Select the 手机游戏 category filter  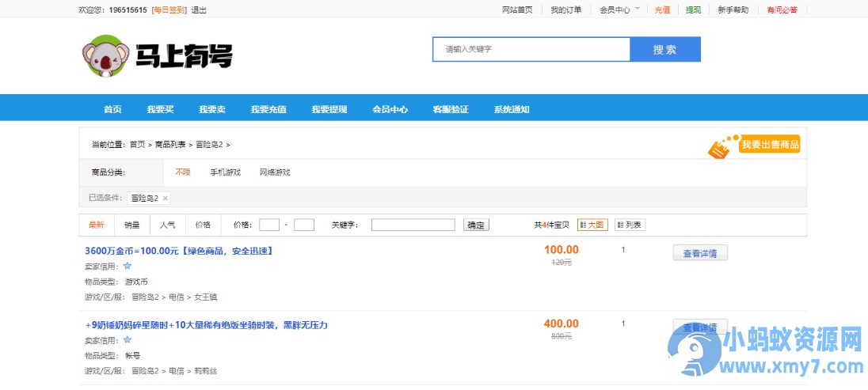point(225,172)
